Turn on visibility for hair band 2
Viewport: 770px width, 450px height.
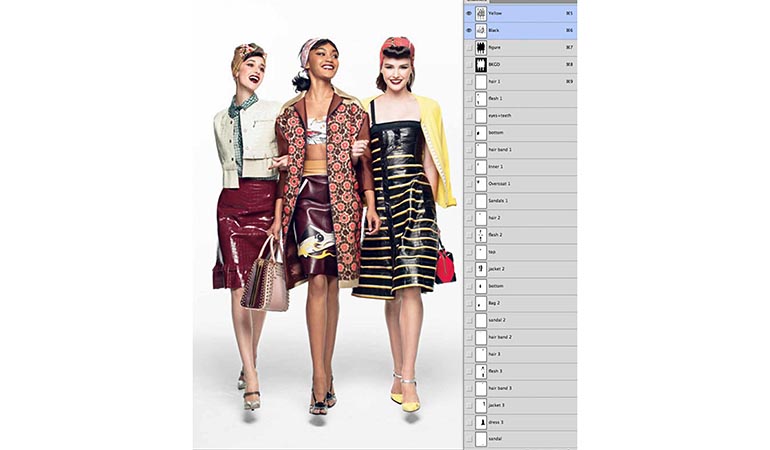coord(469,337)
